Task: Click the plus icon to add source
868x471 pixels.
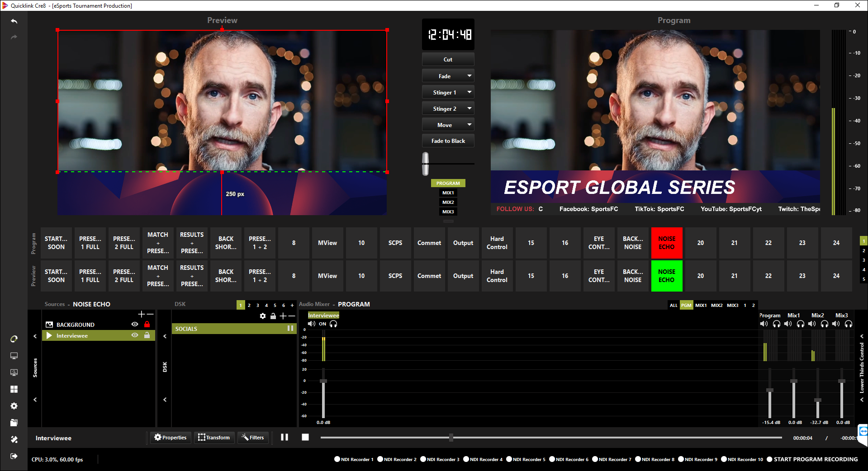Action: click(x=142, y=314)
